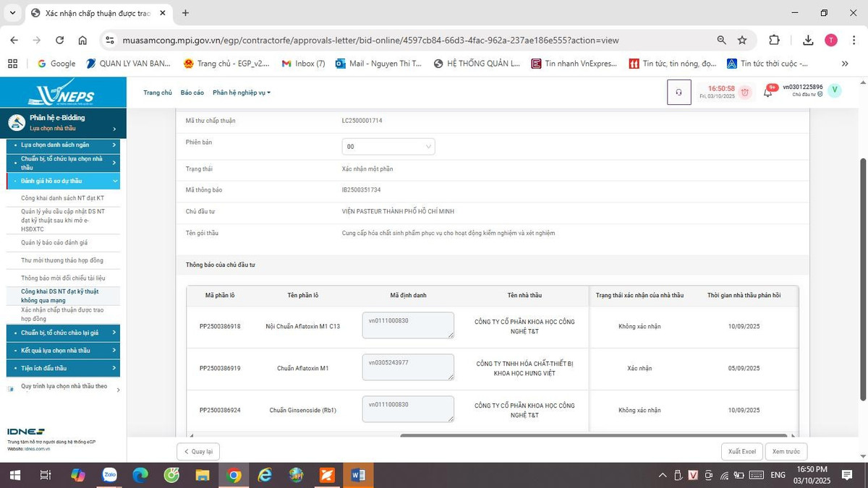Open the user avatar V icon
The height and width of the screenshot is (488, 868).
pos(835,90)
